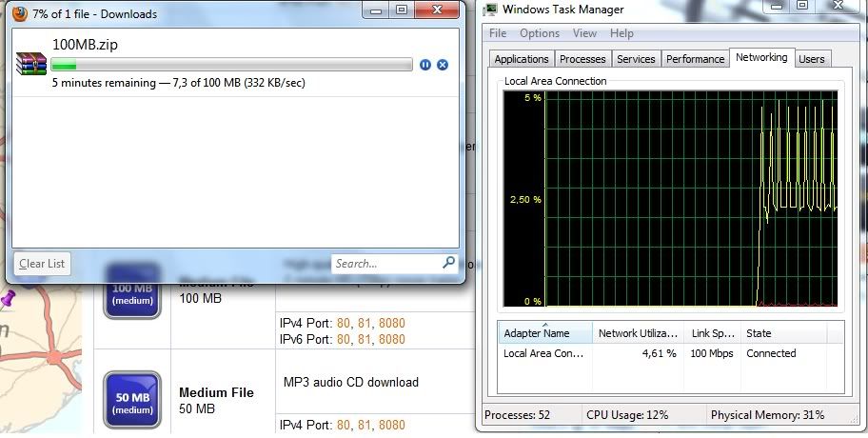868x438 pixels.
Task: Click the MP3 audio CD download text
Action: (351, 382)
